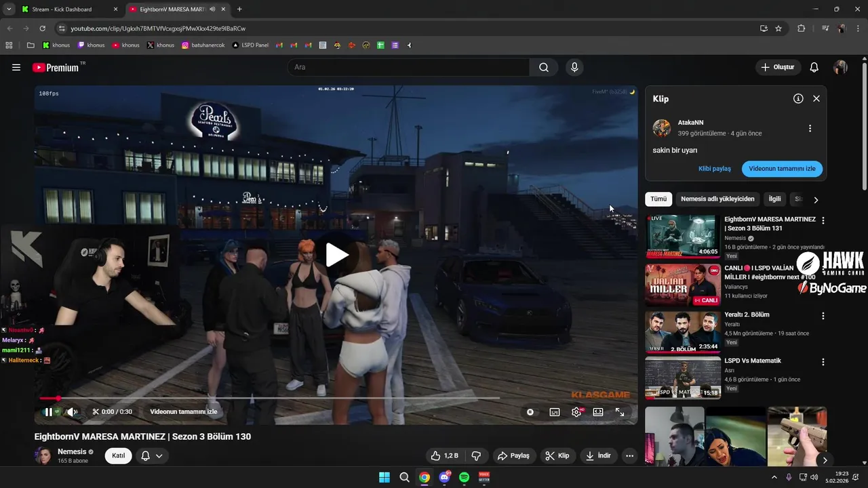868x488 pixels.
Task: Open the account avatar menu
Action: coord(840,67)
